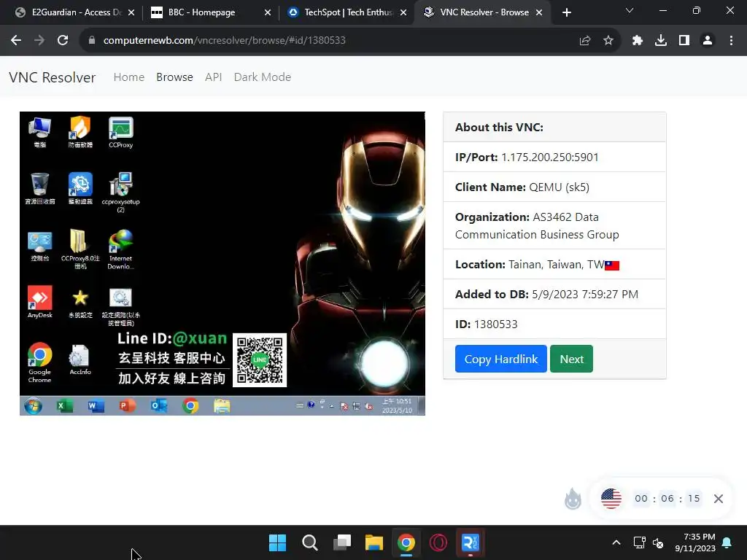Click the Added to DB date text

pyautogui.click(x=546, y=295)
